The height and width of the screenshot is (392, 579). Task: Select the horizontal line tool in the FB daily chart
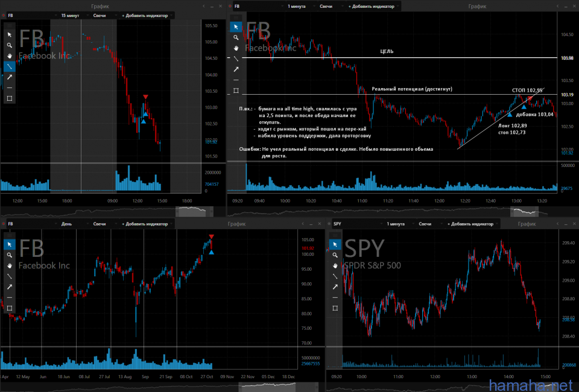tap(10, 297)
